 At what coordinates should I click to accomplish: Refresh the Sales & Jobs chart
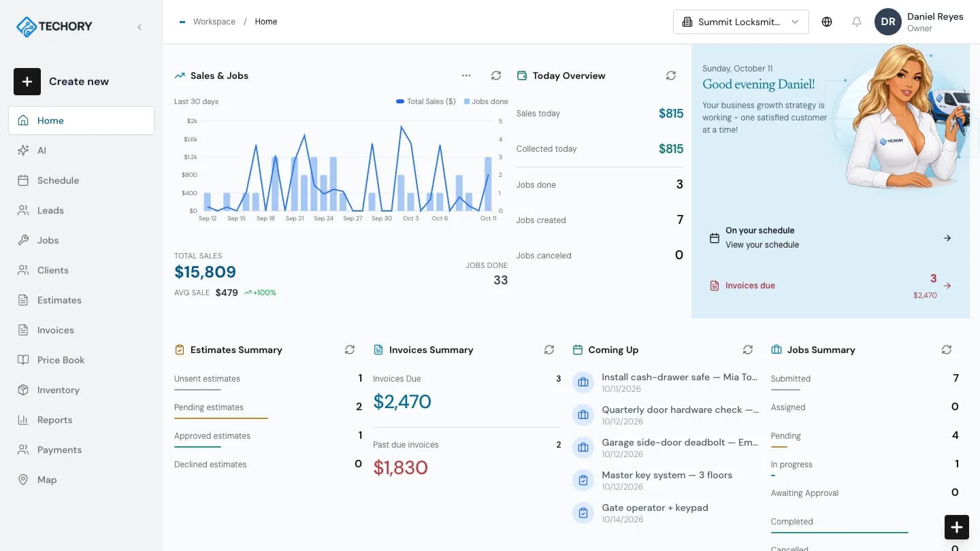point(496,76)
